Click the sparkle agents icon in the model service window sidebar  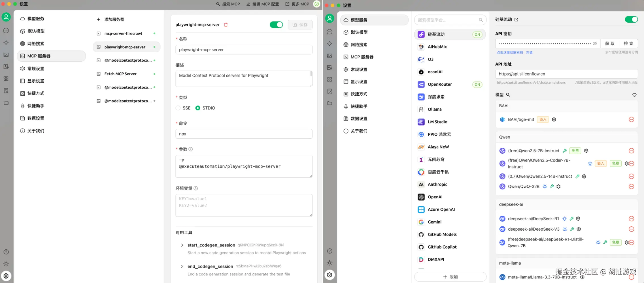click(330, 44)
